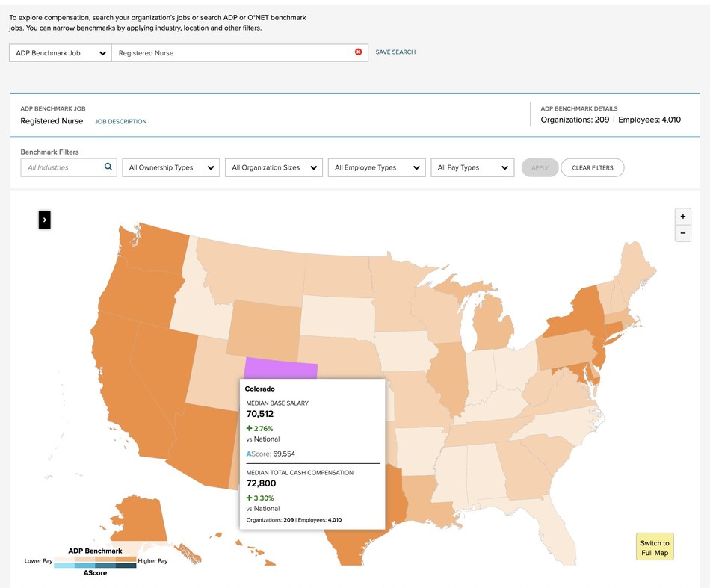Expand the side panel with the black chevron
710x588 pixels.
44,220
